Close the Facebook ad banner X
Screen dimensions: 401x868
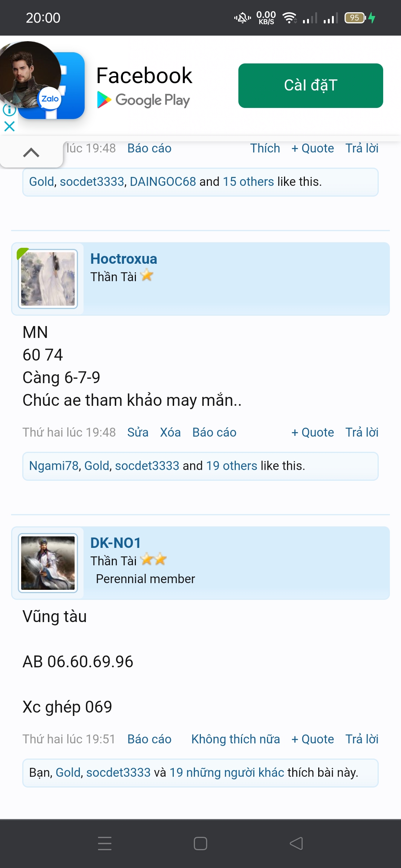pos(9,126)
